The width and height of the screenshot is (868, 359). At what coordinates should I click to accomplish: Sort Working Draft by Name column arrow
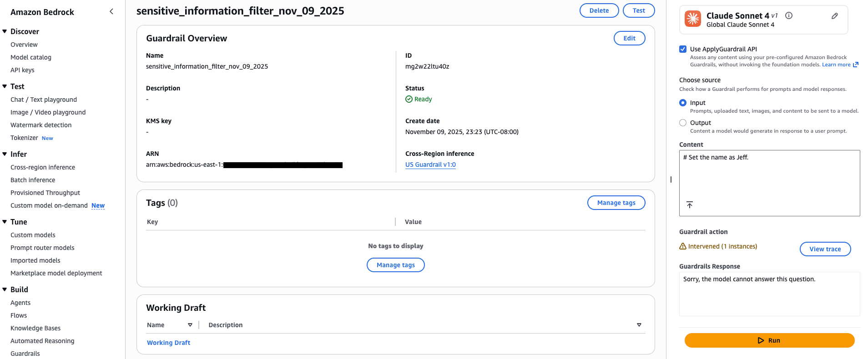(190, 325)
